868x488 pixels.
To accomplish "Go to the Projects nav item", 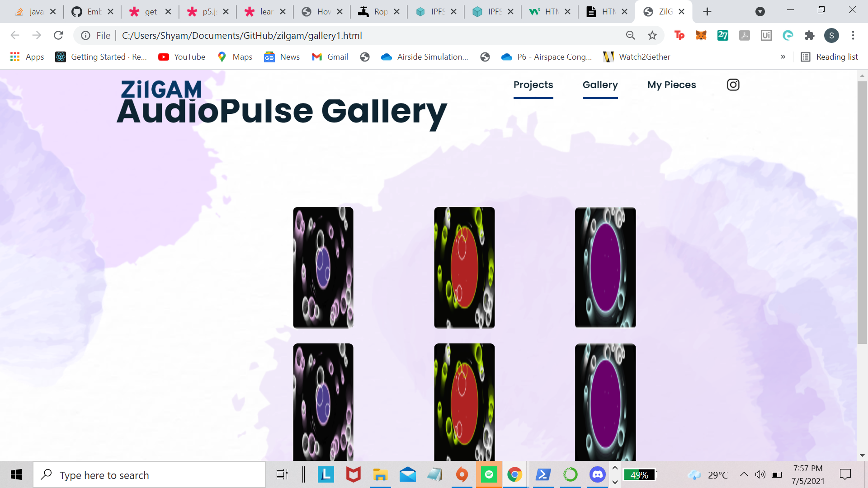I will [x=533, y=85].
